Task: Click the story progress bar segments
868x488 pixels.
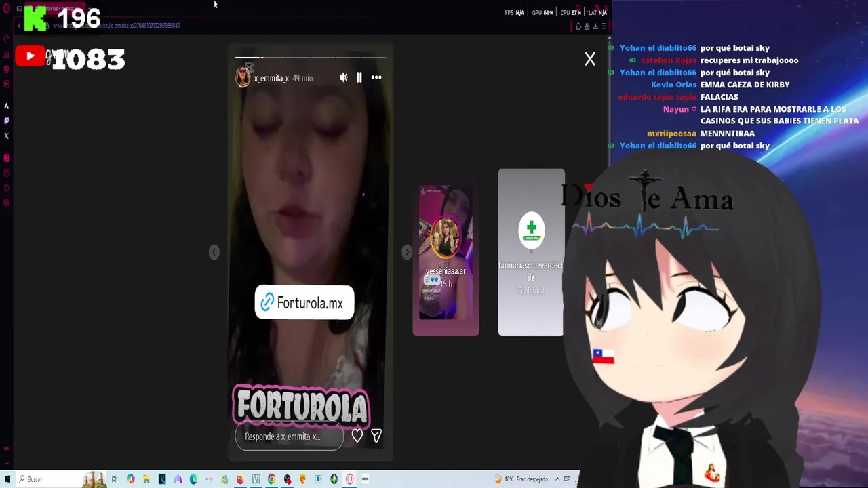Action: [311, 58]
